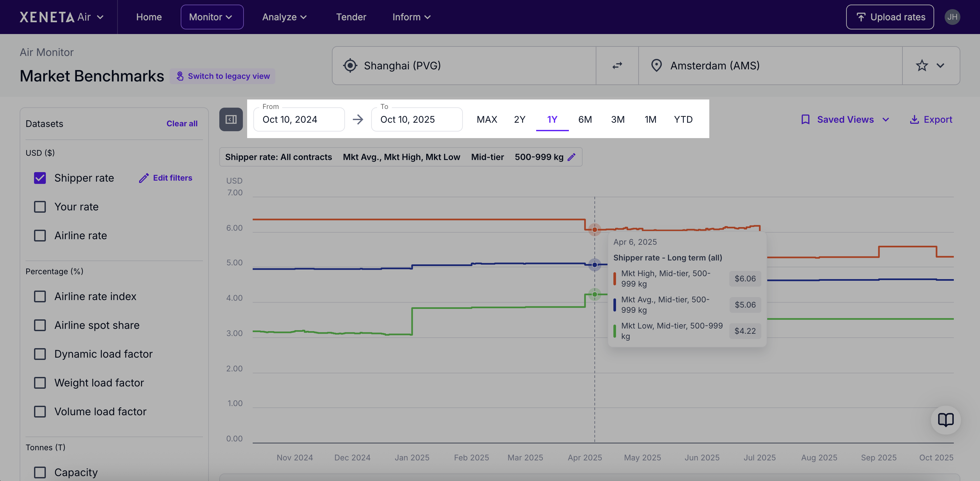The image size is (980, 481).
Task: Click the star favorite icon
Action: [x=921, y=65]
